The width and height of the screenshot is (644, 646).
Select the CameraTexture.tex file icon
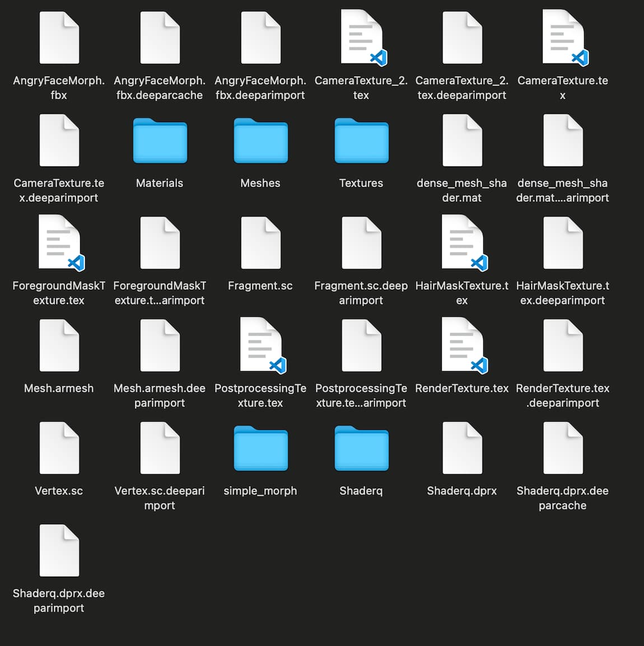(565, 38)
